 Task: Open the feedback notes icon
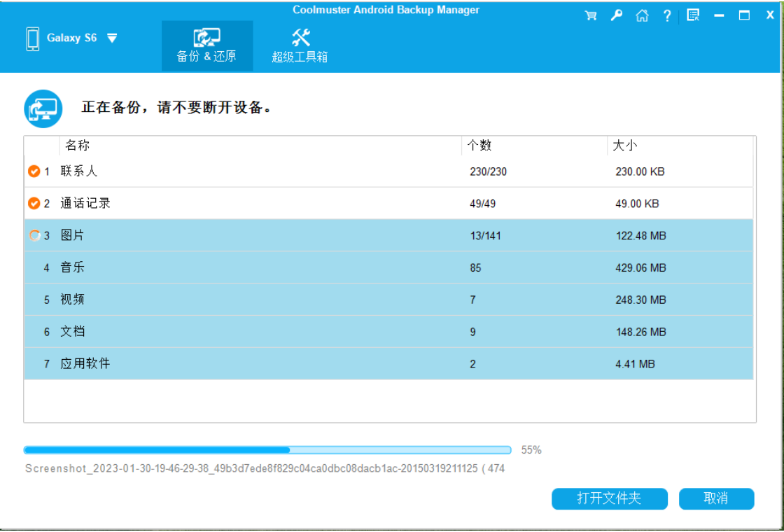(x=693, y=15)
